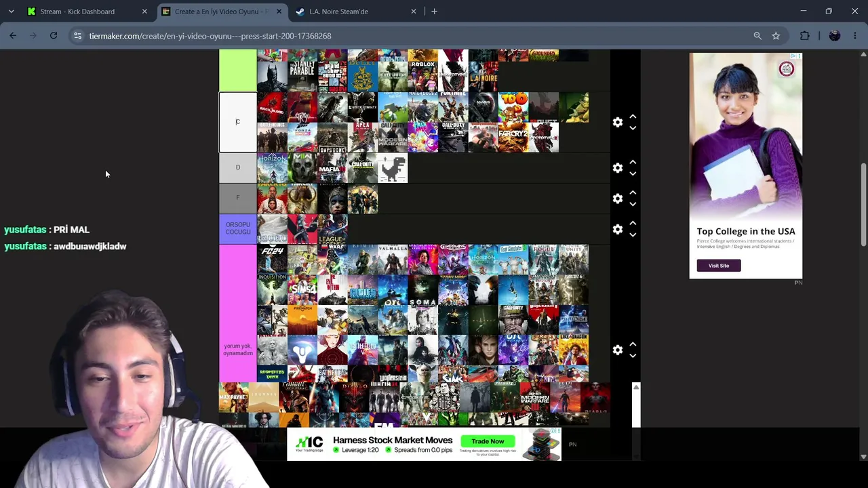Move tier D row up
Screen dimensions: 868x488
633,162
